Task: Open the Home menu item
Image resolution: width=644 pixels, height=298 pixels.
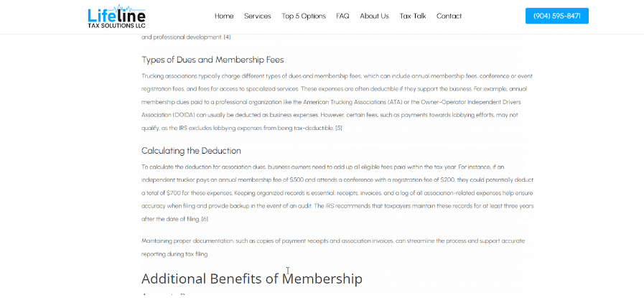Action: 224,16
